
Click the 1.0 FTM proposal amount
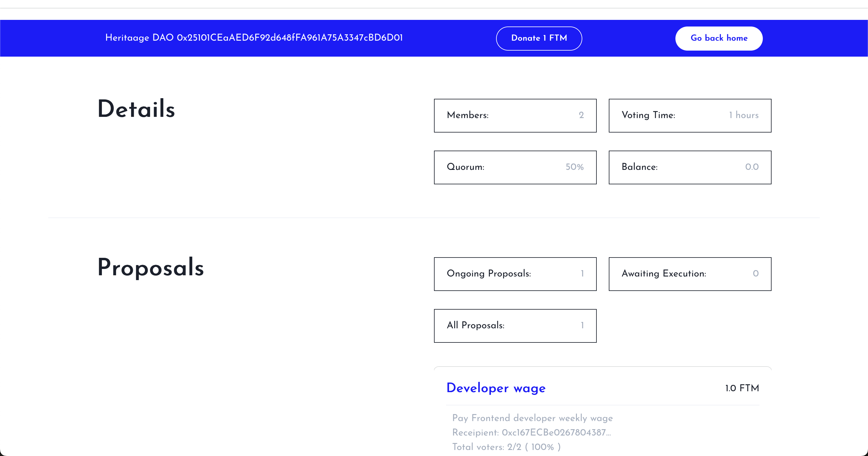(x=742, y=388)
